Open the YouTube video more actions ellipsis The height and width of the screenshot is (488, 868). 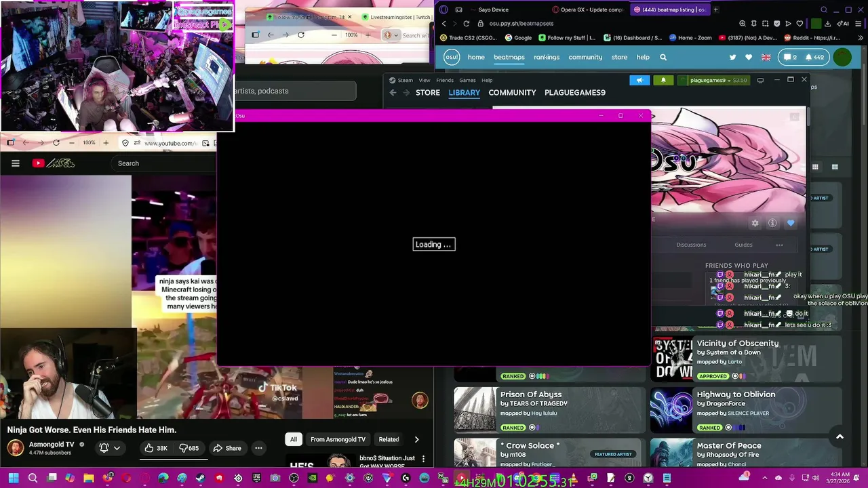pyautogui.click(x=258, y=448)
